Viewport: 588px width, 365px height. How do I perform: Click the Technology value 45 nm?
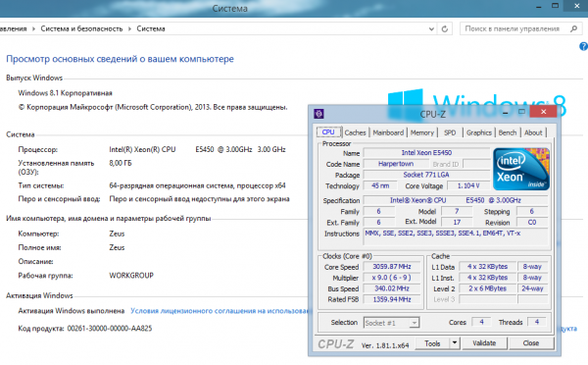coord(380,185)
